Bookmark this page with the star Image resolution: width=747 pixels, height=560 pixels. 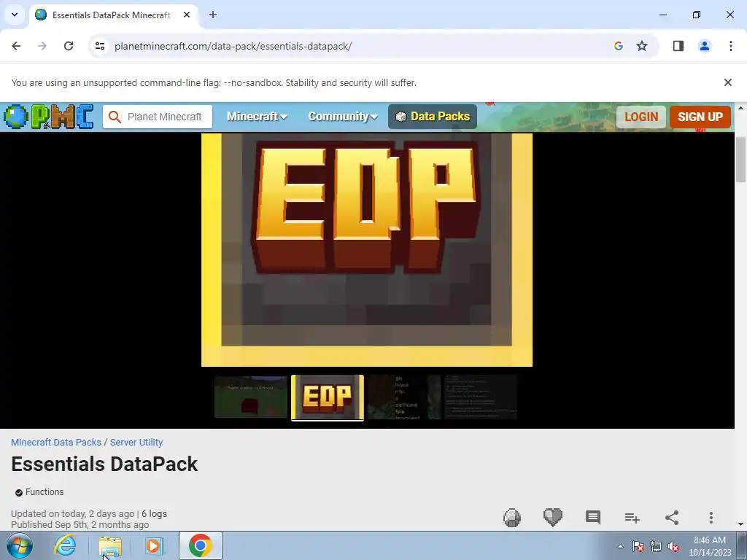[642, 46]
